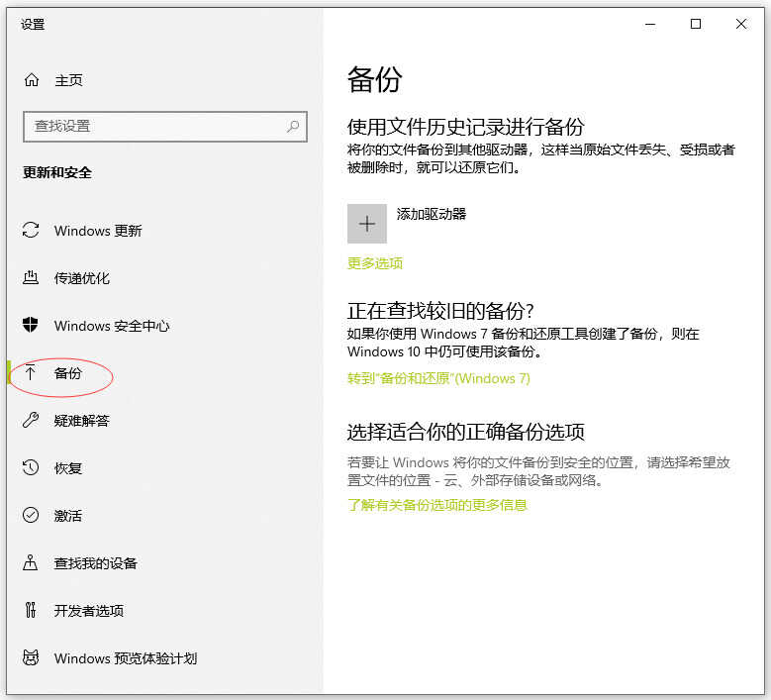Open the 激活 page

point(68,515)
